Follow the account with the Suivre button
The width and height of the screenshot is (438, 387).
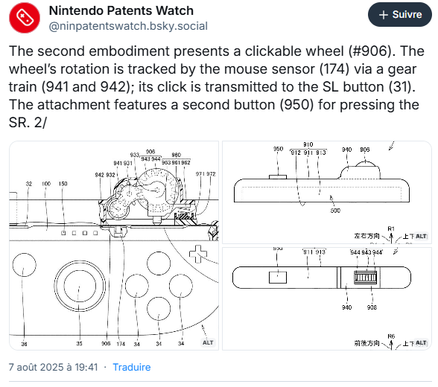(x=400, y=15)
